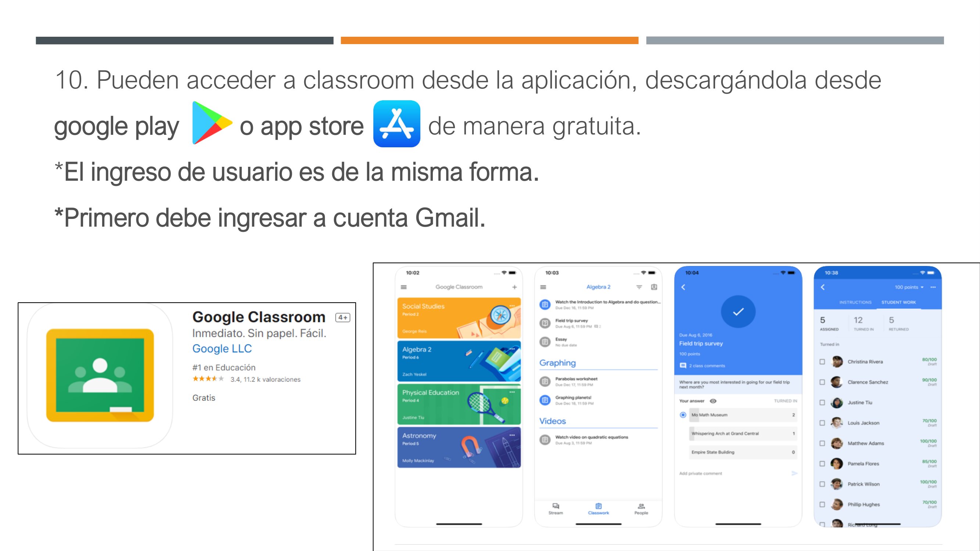Open the 2 class comments link
The height and width of the screenshot is (551, 980).
pos(707,366)
